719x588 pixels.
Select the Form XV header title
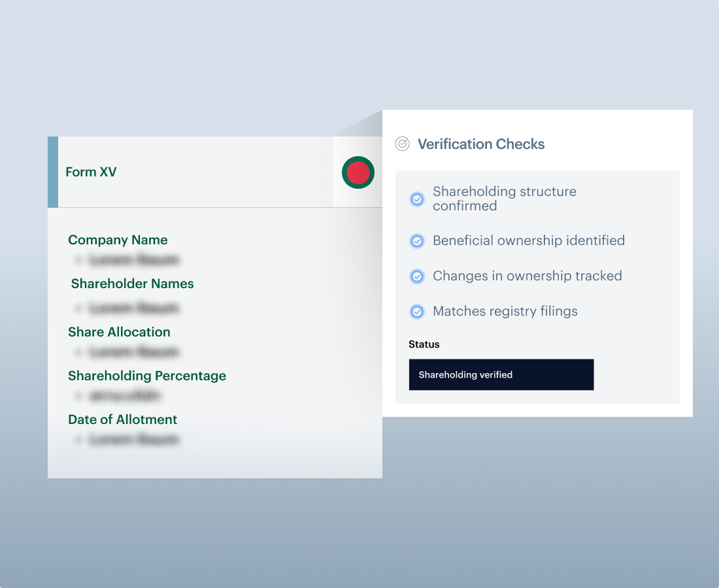click(x=91, y=172)
